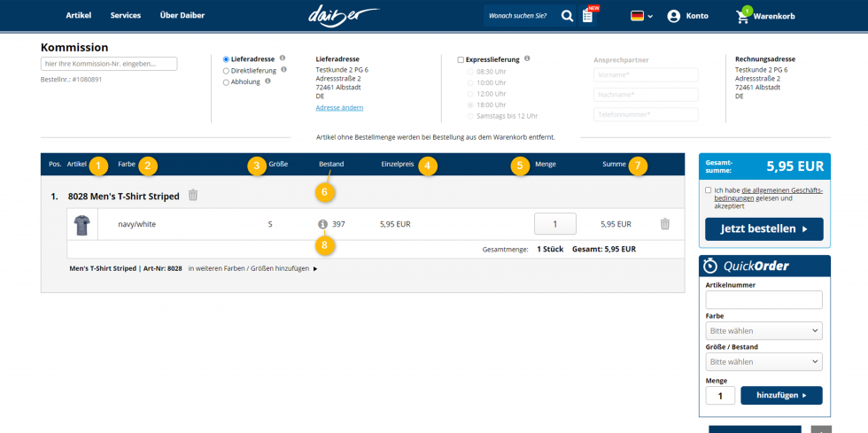Select the Lieferadresse radio button
The height and width of the screenshot is (433, 868).
(x=226, y=59)
